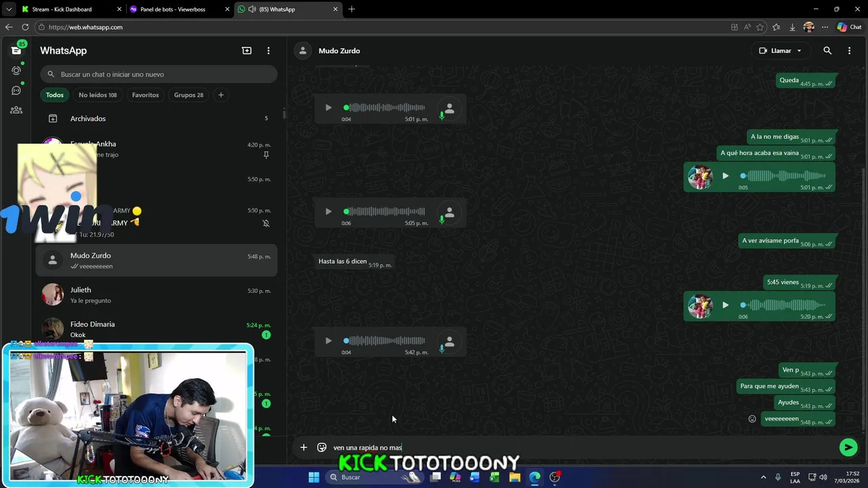Focus the chat search field
The height and width of the screenshot is (488, 868).
[159, 75]
